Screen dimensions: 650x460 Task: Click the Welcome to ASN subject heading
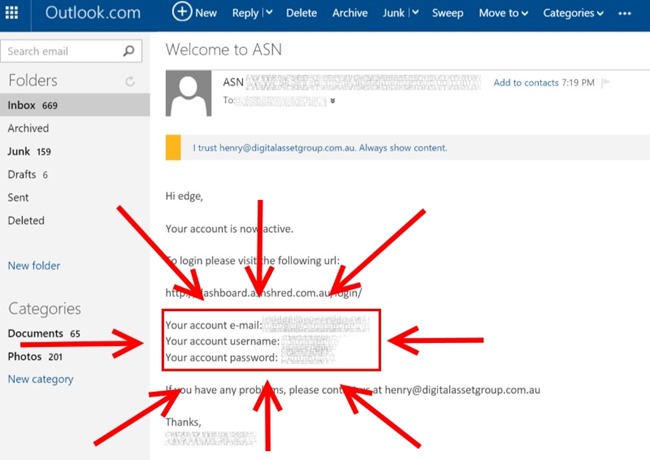click(x=223, y=50)
